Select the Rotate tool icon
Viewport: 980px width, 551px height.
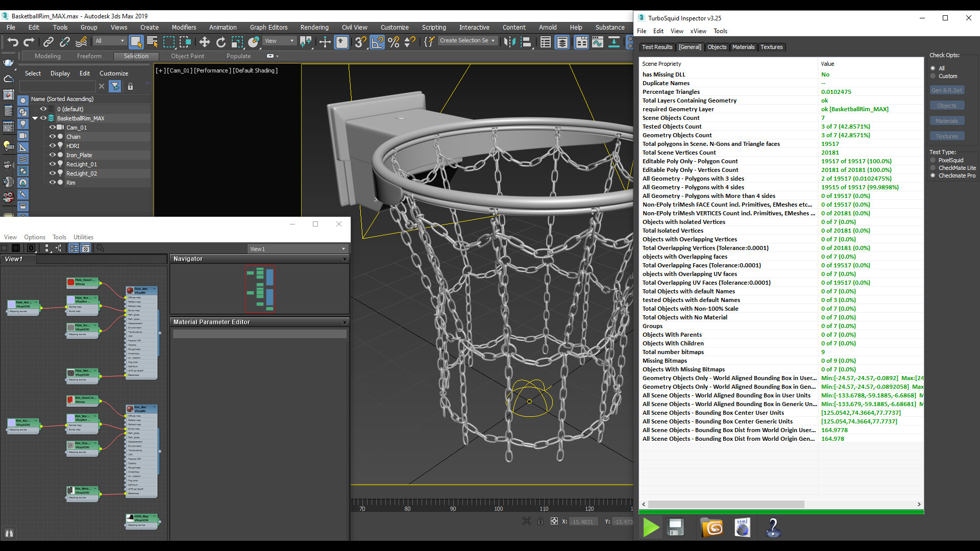[x=220, y=42]
